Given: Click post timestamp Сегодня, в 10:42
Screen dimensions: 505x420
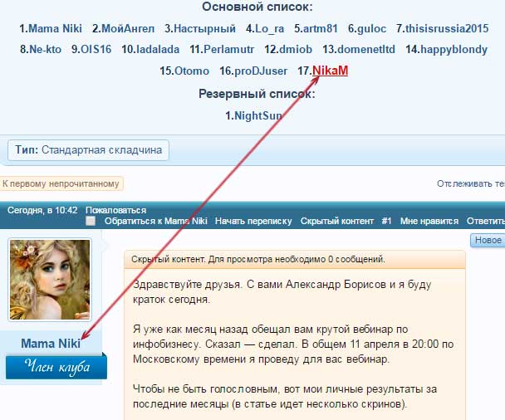Looking at the screenshot, I should (42, 210).
